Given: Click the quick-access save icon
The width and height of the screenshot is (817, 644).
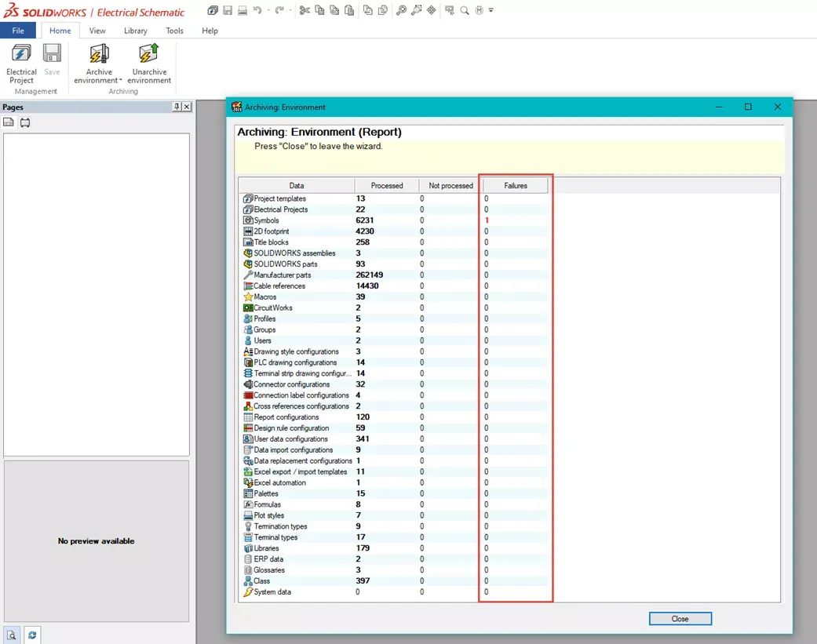Looking at the screenshot, I should (228, 10).
